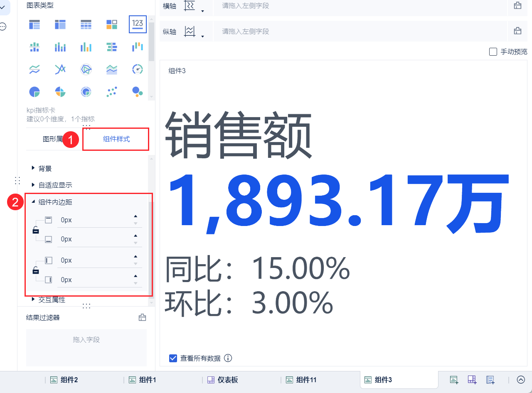This screenshot has height=393, width=532.
Task: Increase the left padding value
Action: 135,257
